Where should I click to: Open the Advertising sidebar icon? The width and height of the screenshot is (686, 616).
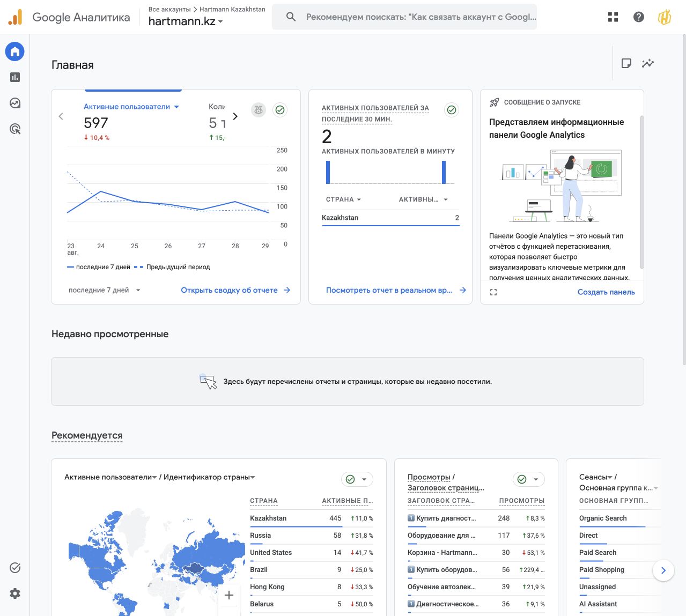click(x=15, y=129)
